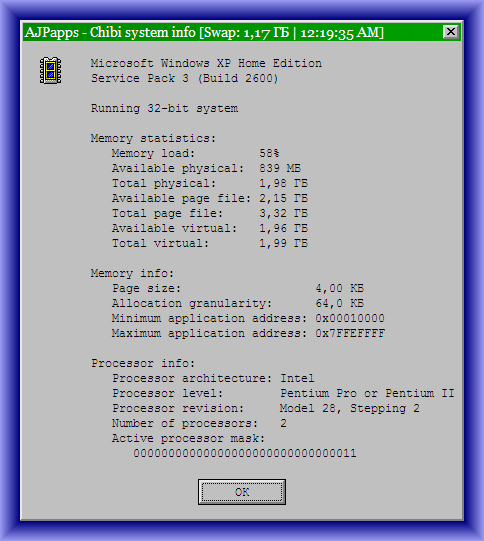The height and width of the screenshot is (541, 484).
Task: Click the Total page file 3,32 ГБ value
Action: [x=284, y=213]
